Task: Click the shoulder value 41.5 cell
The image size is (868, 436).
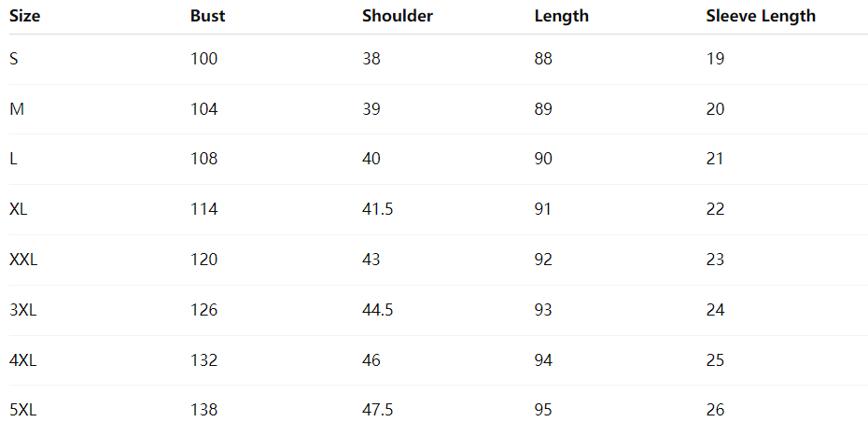Action: 377,209
